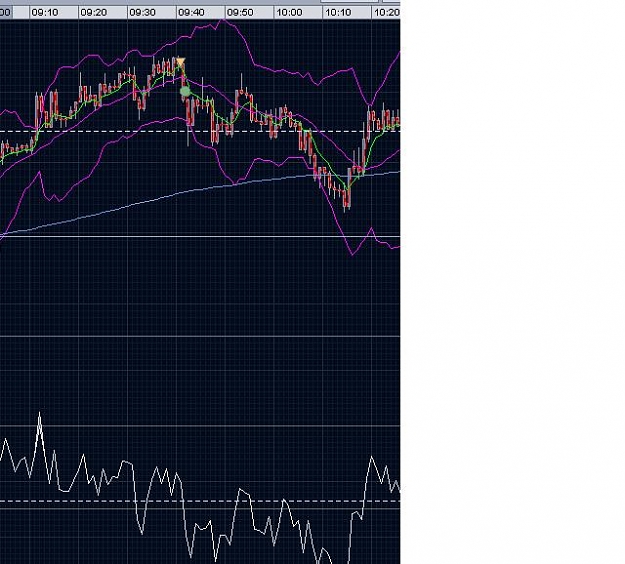Click the 10:10 time axis label
625x564 pixels.
pyautogui.click(x=338, y=13)
